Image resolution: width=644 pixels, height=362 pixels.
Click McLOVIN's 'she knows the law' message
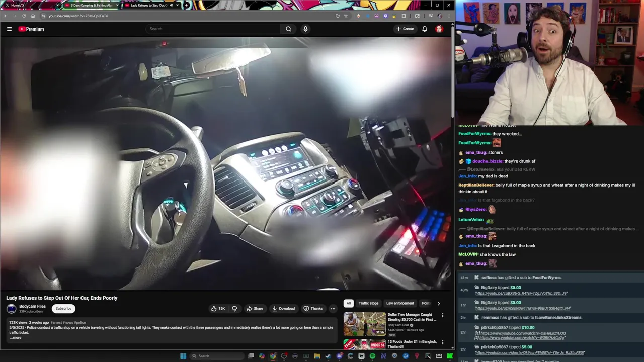click(498, 254)
